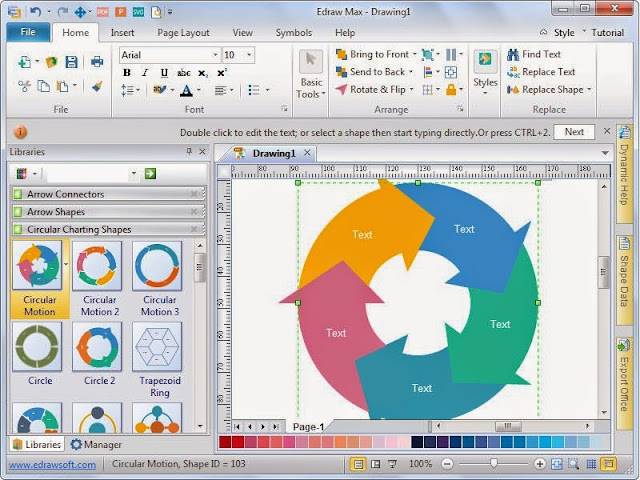Click the Undo icon in title bar

click(x=36, y=12)
